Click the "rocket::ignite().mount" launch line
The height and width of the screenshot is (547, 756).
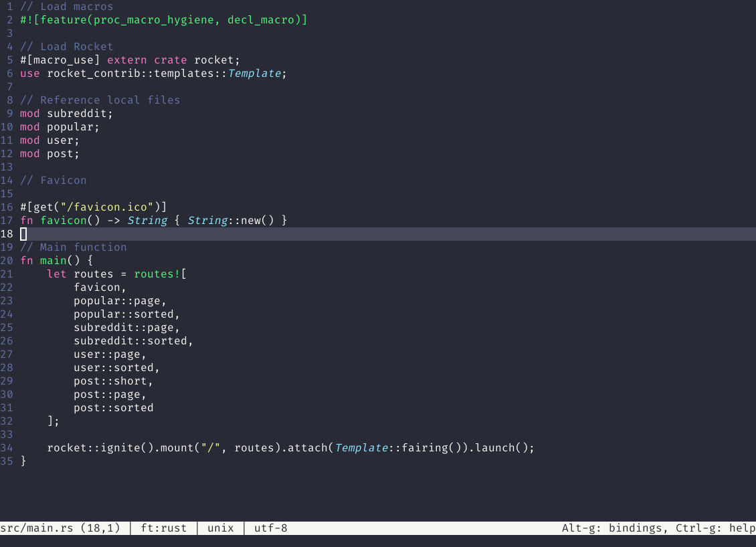291,448
